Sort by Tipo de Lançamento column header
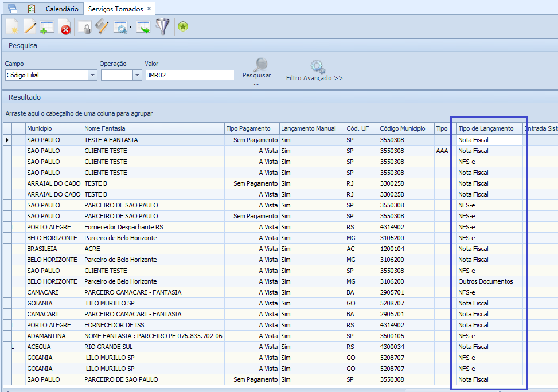This screenshot has width=558, height=392. tap(486, 128)
